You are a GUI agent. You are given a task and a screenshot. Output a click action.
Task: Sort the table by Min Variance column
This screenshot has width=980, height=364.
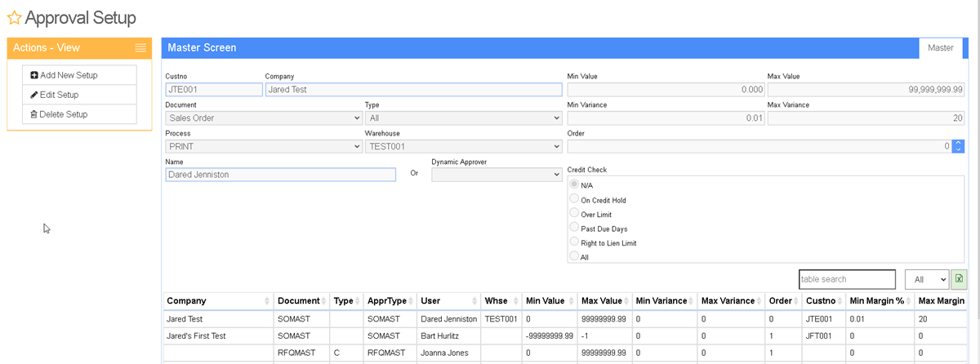click(663, 301)
